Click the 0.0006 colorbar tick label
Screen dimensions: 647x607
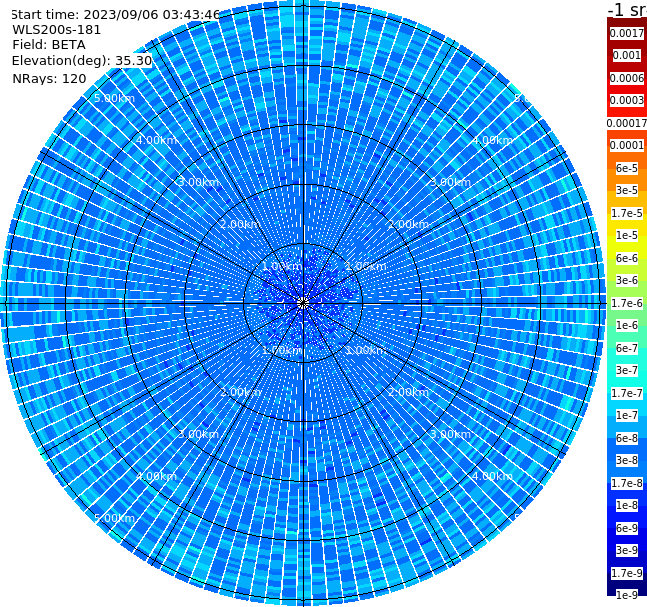[626, 78]
